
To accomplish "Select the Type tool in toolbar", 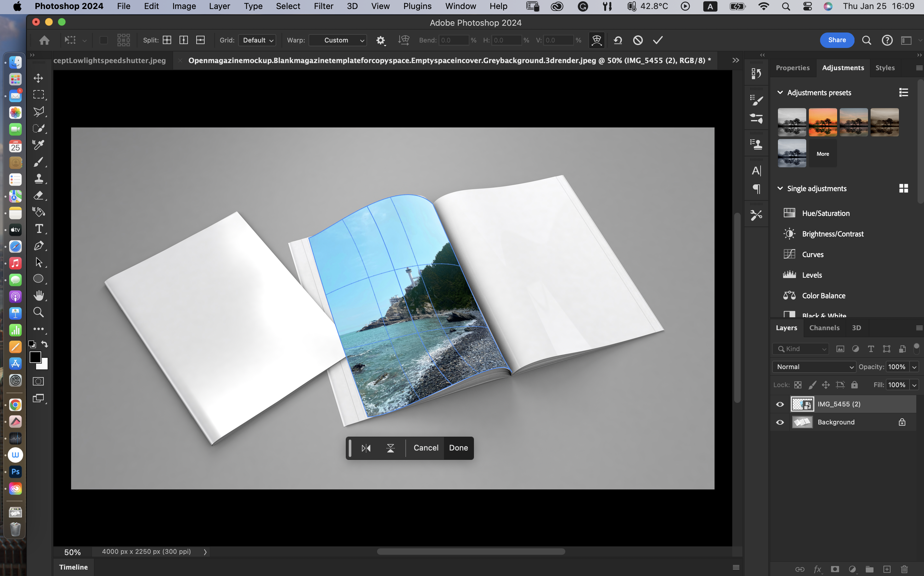I will pyautogui.click(x=39, y=228).
